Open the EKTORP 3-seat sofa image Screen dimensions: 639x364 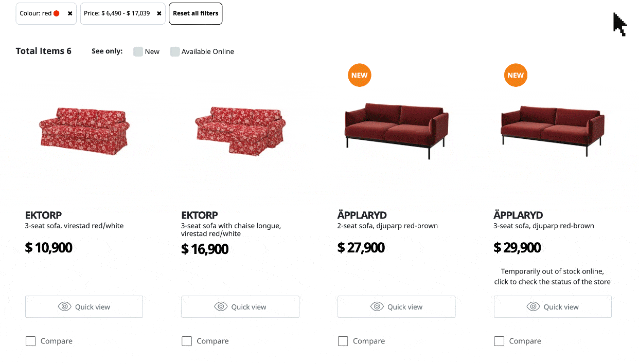[84, 131]
